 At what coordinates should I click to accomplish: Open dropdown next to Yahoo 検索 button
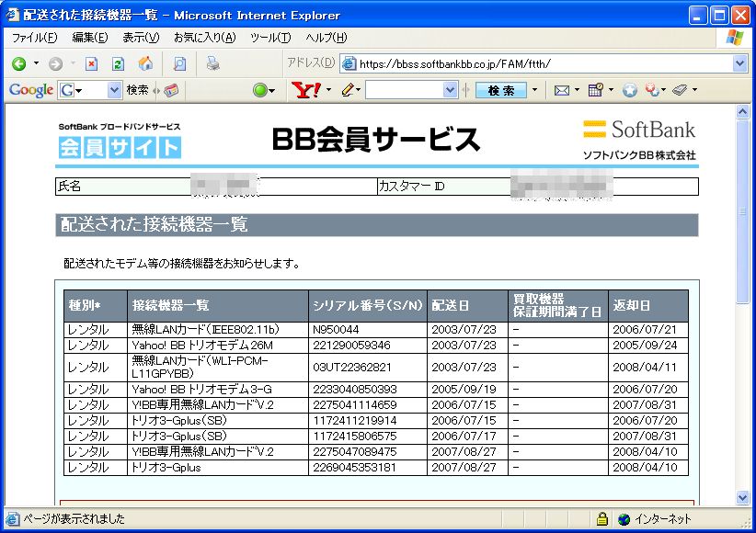[x=534, y=90]
